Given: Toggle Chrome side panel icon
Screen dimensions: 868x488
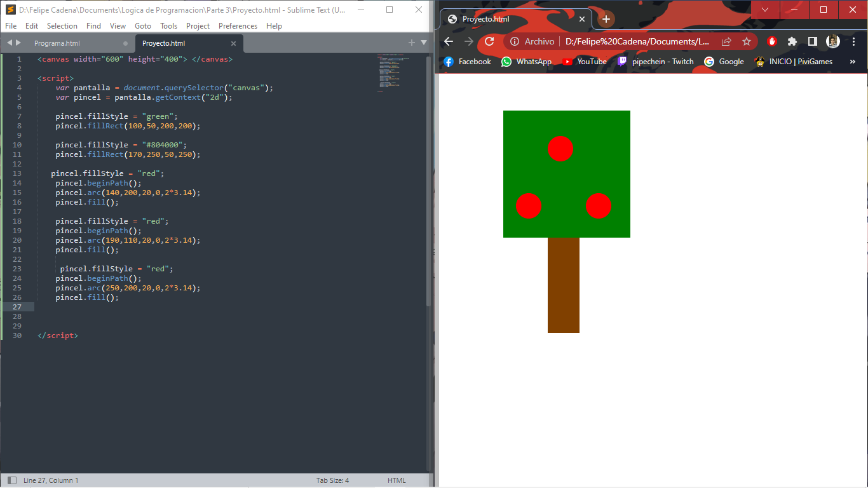Looking at the screenshot, I should (x=812, y=41).
